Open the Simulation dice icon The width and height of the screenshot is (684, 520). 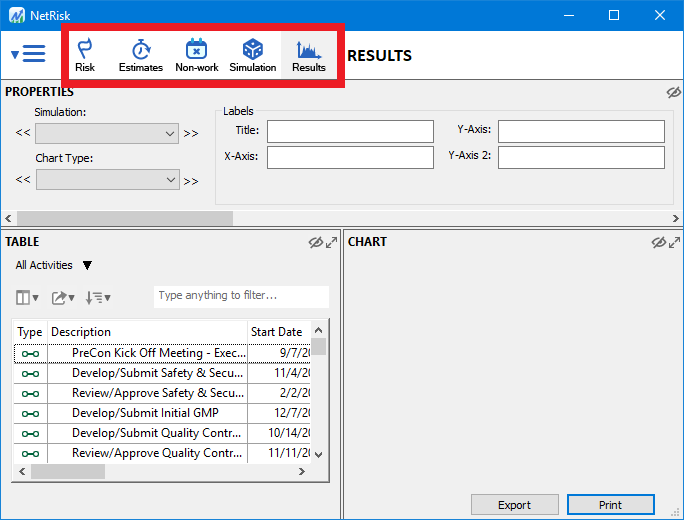click(253, 55)
